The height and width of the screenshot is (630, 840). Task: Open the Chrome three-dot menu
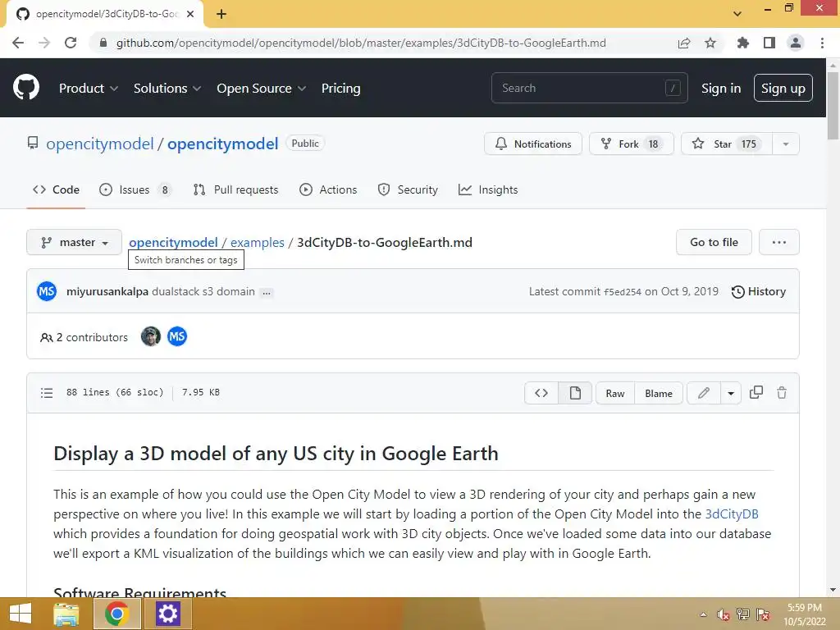[822, 43]
